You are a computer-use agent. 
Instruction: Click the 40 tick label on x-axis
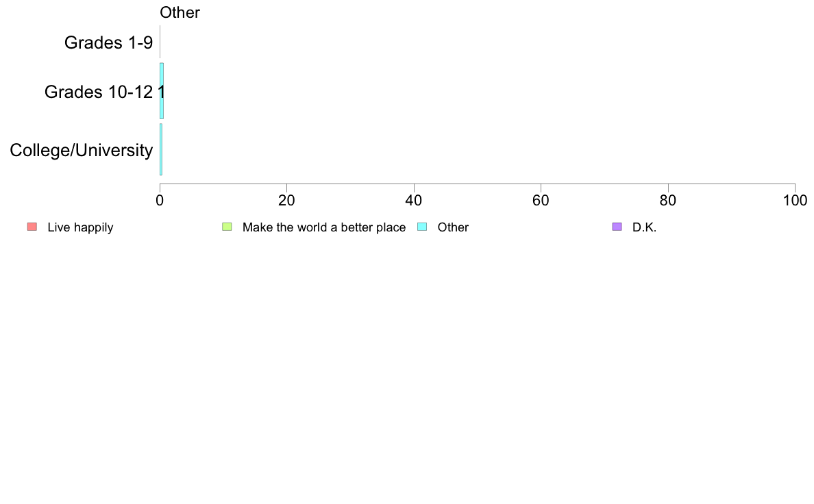(x=414, y=201)
